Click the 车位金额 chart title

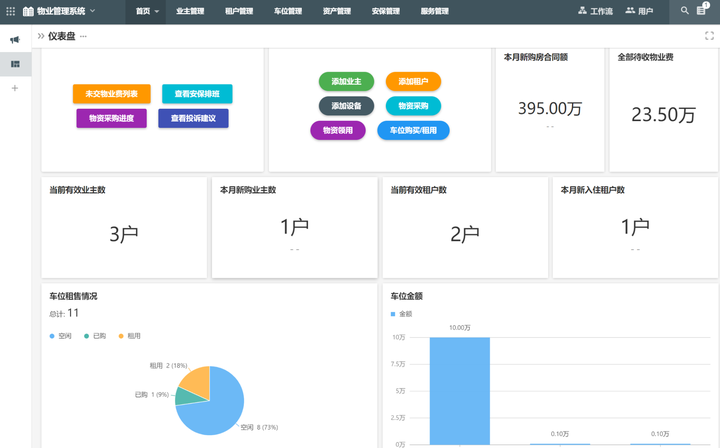[406, 296]
